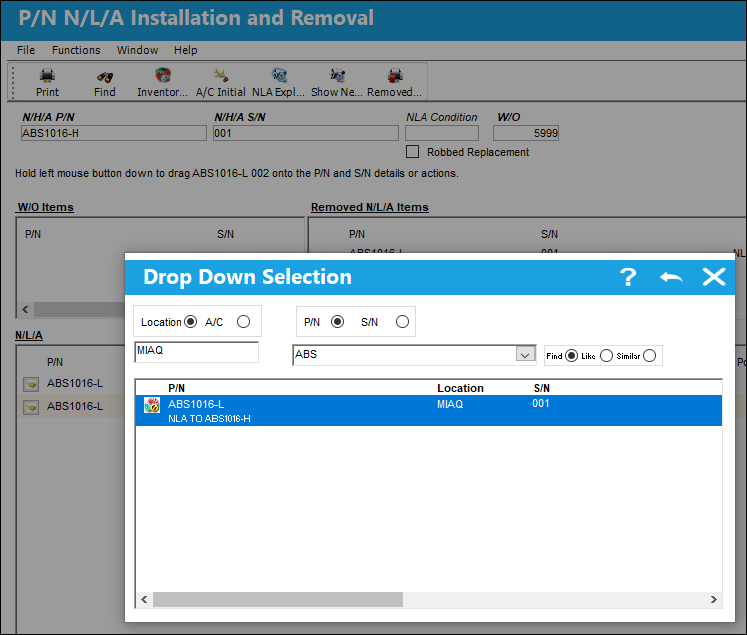Click the S/N column header in W/O Items

click(225, 234)
